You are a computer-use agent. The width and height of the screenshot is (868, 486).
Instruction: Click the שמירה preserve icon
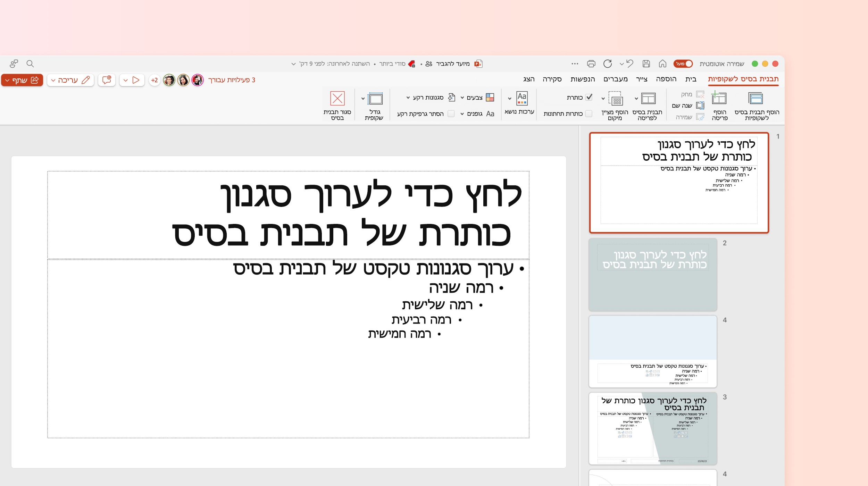tap(700, 117)
